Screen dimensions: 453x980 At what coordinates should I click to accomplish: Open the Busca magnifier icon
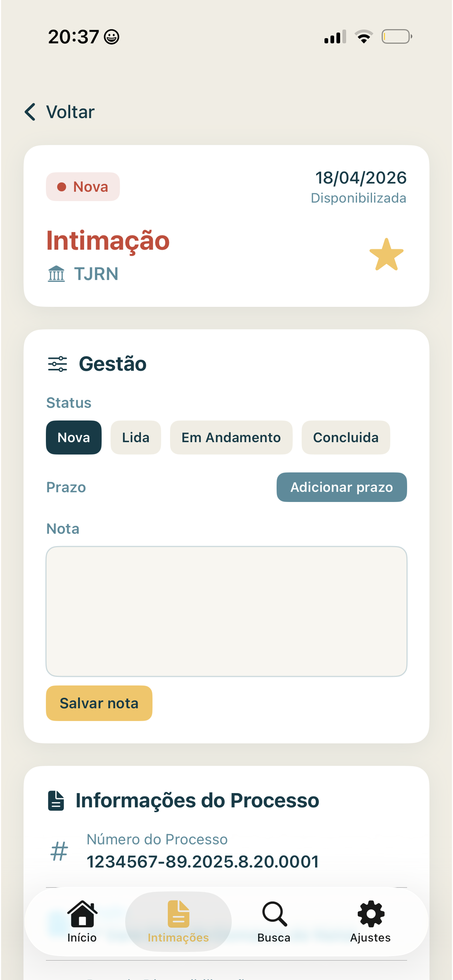pyautogui.click(x=274, y=913)
